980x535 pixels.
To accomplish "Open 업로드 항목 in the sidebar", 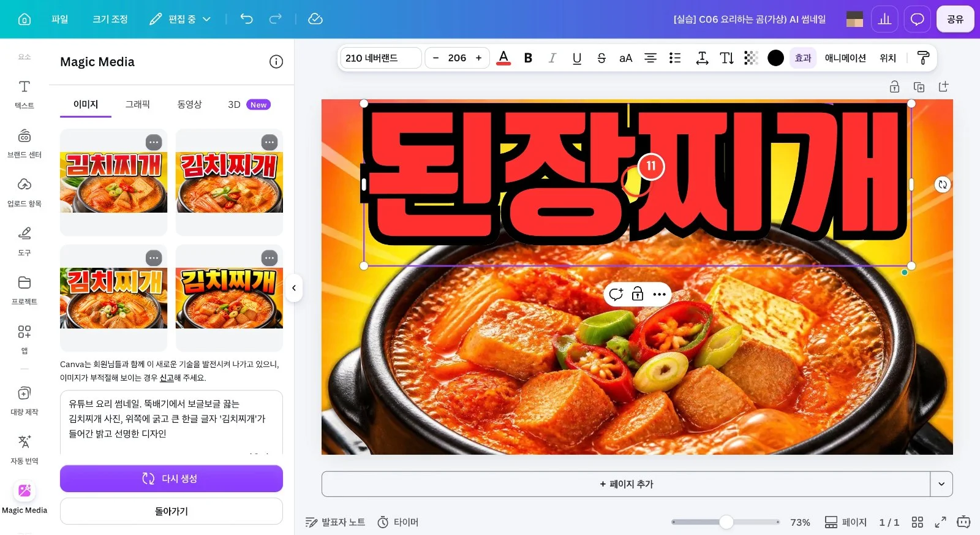I will pyautogui.click(x=24, y=192).
